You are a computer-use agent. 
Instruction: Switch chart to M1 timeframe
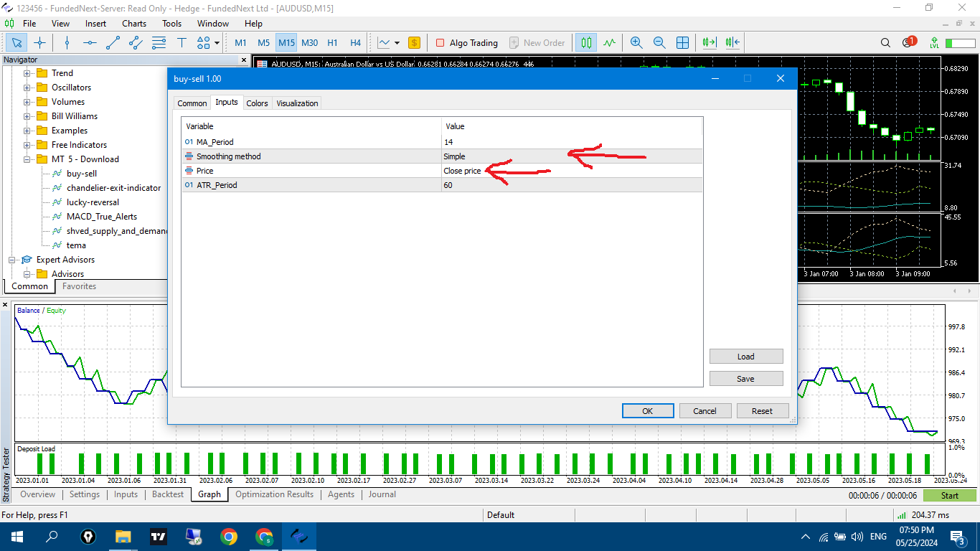(241, 42)
